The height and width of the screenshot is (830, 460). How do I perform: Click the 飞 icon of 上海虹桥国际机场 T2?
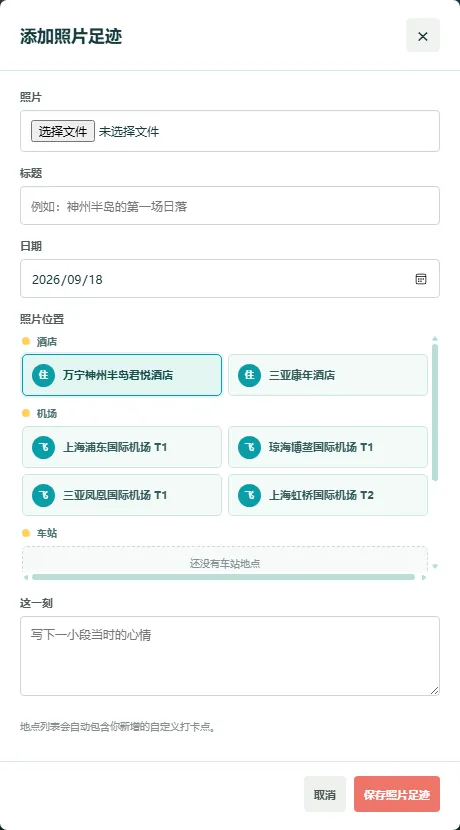[249, 495]
